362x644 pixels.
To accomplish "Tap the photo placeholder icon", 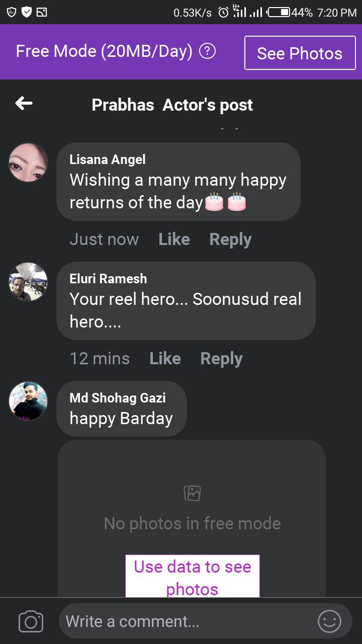I will pyautogui.click(x=192, y=493).
